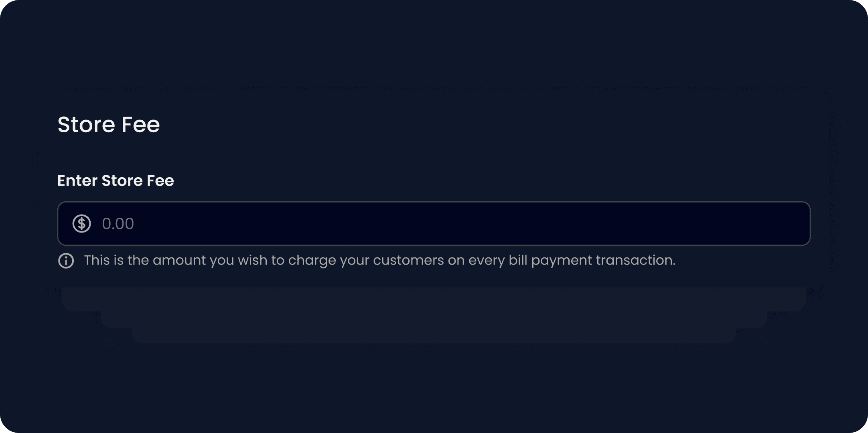The height and width of the screenshot is (433, 868).
Task: Click the Store Fee heading
Action: (x=108, y=124)
